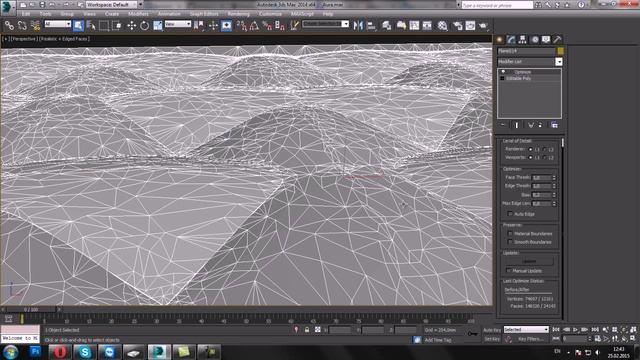Open the Customize menu
The image size is (640, 360).
click(x=270, y=14)
